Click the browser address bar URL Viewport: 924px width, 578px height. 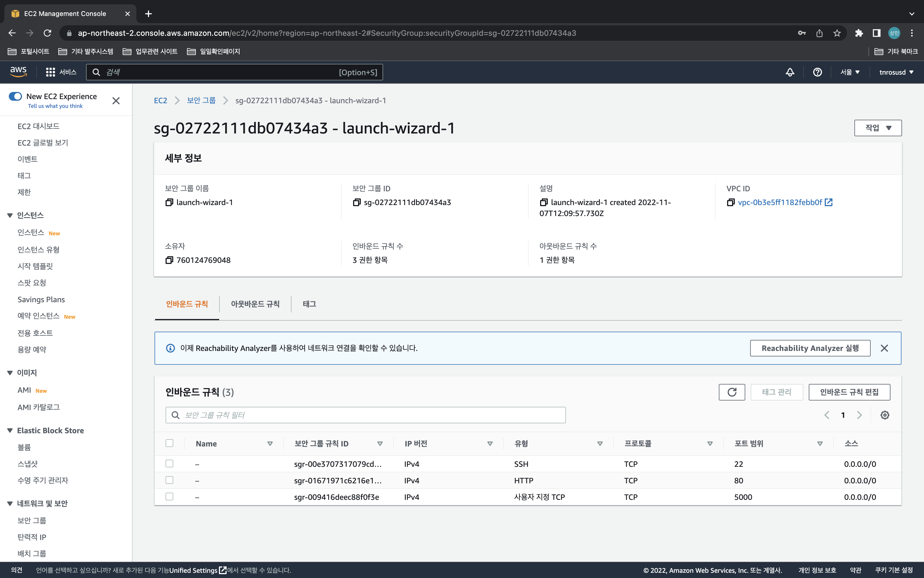327,33
